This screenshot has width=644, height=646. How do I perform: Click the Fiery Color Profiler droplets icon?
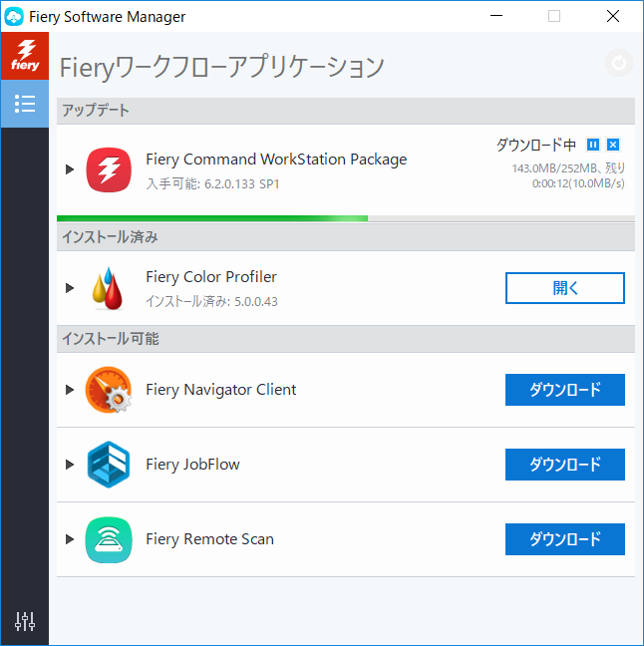tap(108, 288)
